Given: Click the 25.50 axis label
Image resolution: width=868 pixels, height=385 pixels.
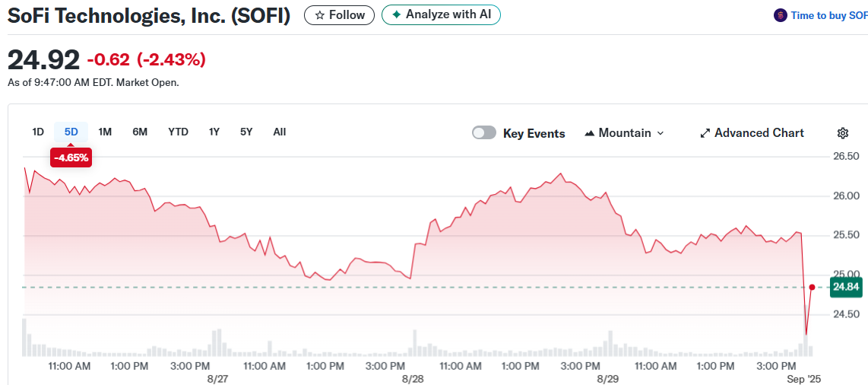Looking at the screenshot, I should point(846,235).
